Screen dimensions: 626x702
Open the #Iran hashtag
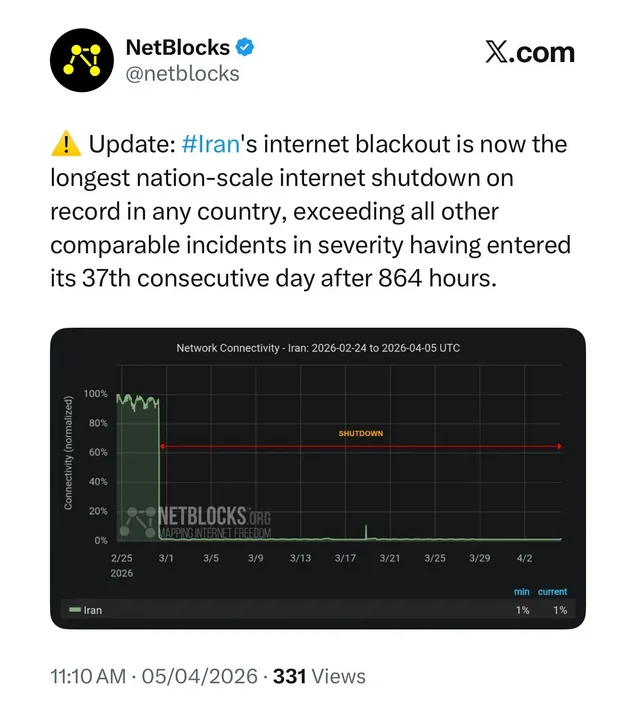click(x=210, y=145)
